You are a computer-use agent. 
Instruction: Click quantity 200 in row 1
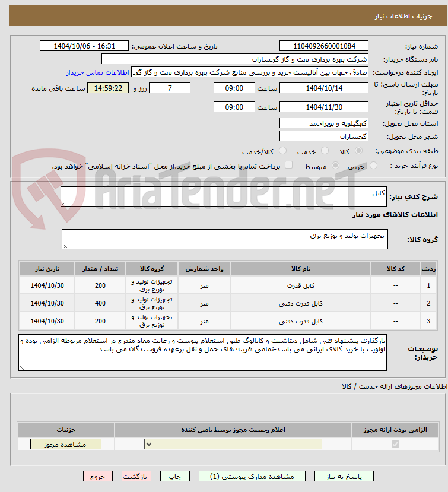click(x=100, y=285)
